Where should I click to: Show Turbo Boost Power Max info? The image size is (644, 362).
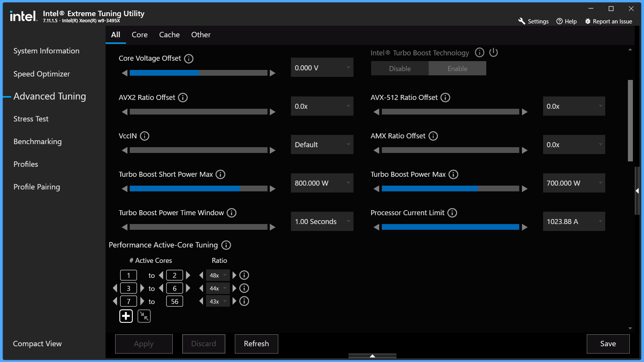[454, 174]
